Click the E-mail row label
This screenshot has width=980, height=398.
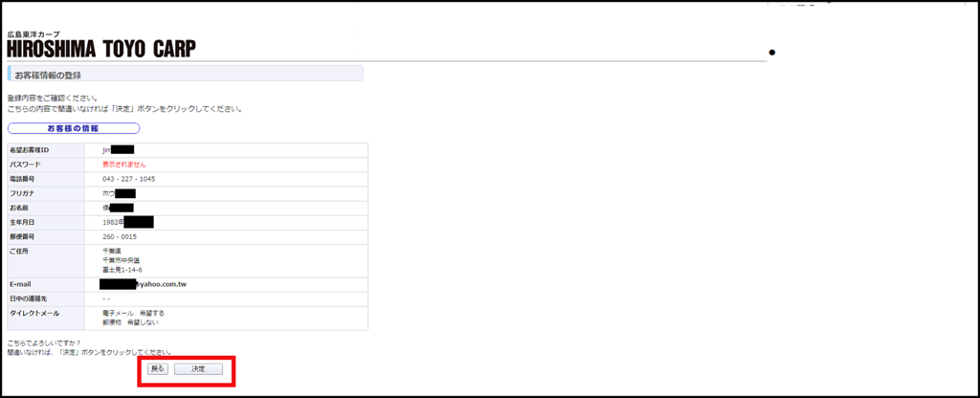click(x=21, y=284)
